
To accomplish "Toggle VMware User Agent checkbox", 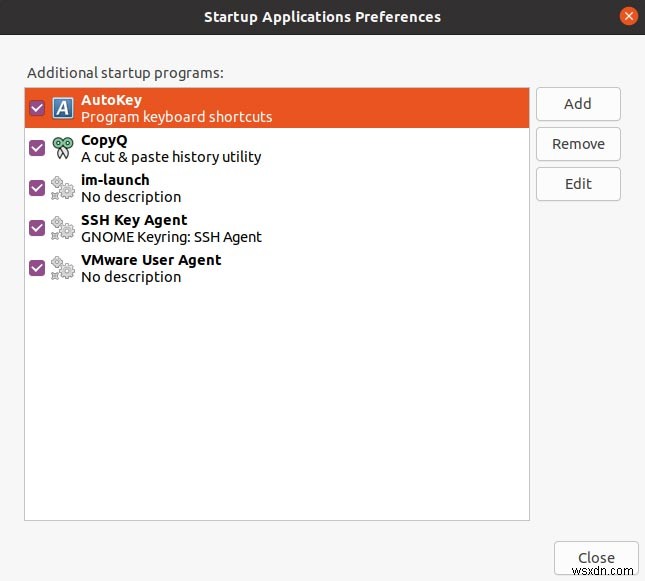I will tap(37, 268).
